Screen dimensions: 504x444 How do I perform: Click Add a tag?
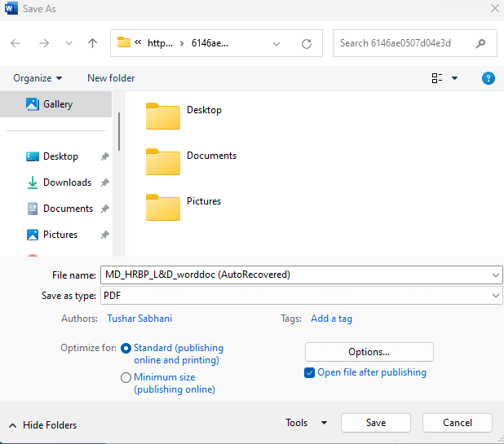coord(331,319)
